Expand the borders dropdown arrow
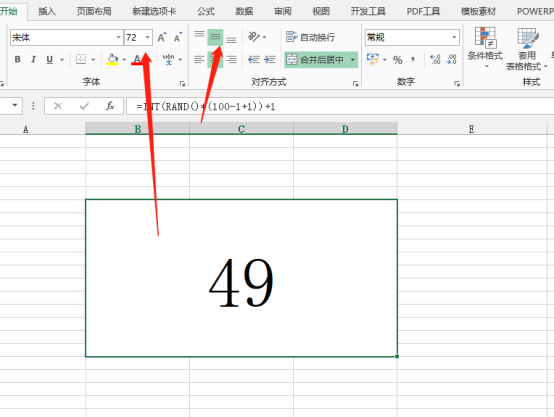This screenshot has height=417, width=554. (x=93, y=60)
